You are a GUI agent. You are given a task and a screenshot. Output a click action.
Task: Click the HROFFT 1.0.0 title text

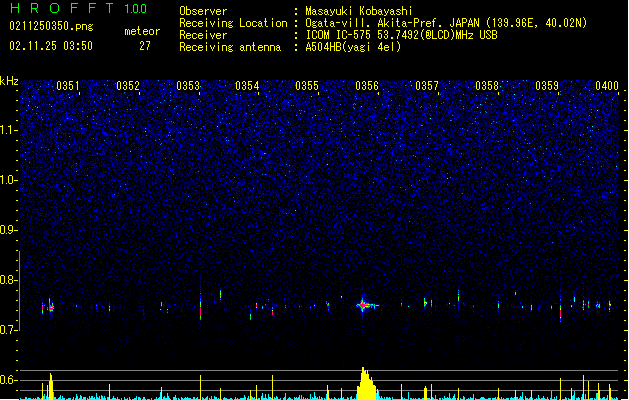pos(78,8)
